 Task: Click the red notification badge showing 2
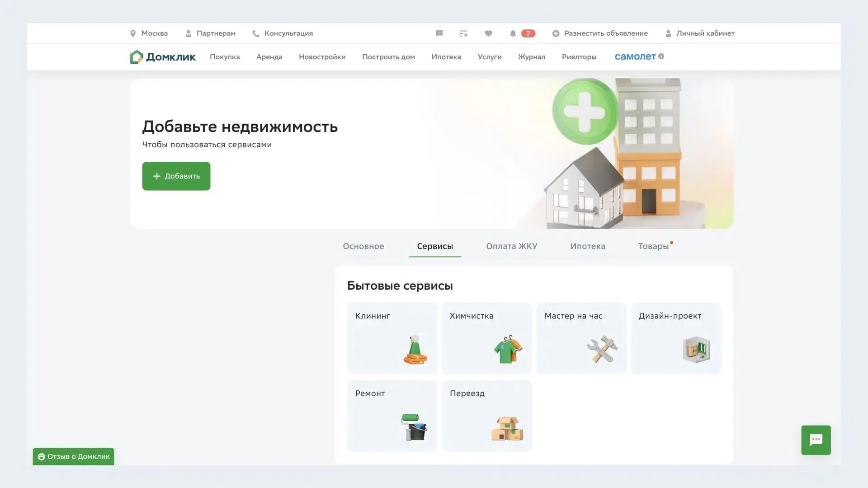tap(528, 33)
